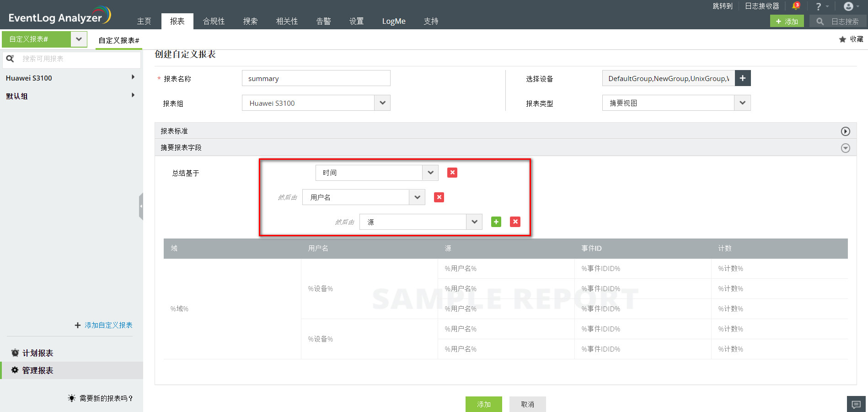Open 计划报表 via its clock icon
868x412 pixels.
coord(15,352)
